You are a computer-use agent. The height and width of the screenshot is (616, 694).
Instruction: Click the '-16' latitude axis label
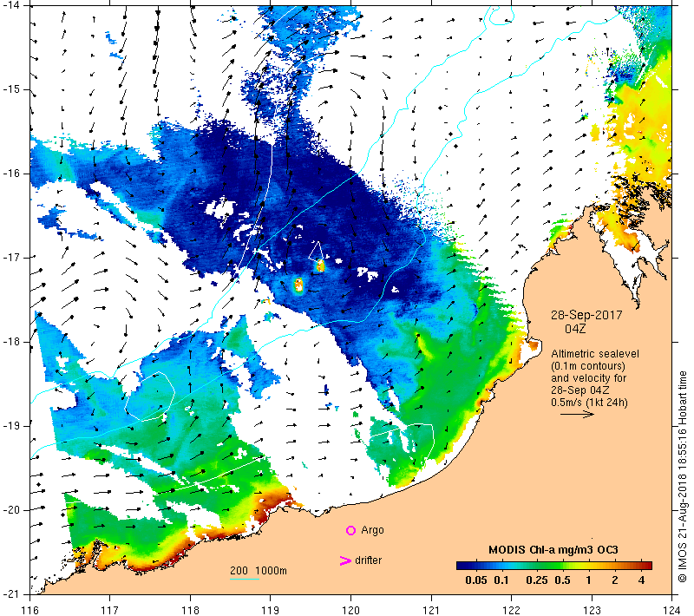point(11,174)
